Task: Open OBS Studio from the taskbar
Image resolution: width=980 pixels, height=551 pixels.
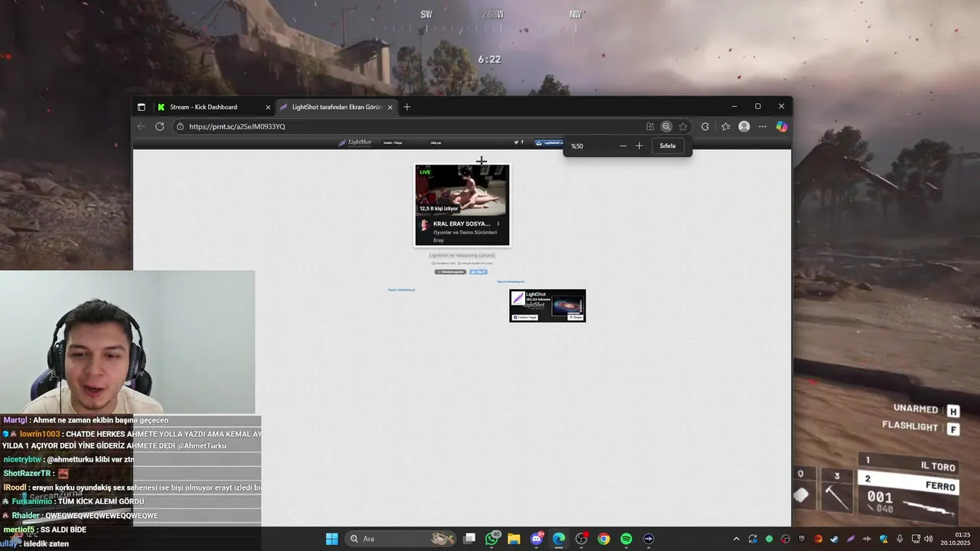Action: (x=581, y=539)
